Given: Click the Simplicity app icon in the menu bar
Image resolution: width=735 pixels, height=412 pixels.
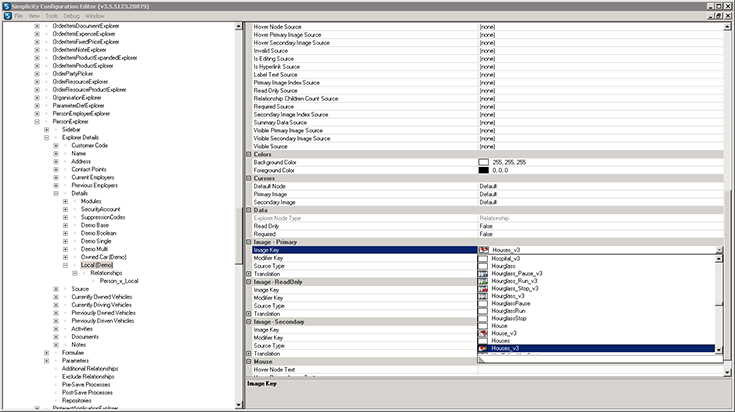Looking at the screenshot, I should [x=8, y=16].
